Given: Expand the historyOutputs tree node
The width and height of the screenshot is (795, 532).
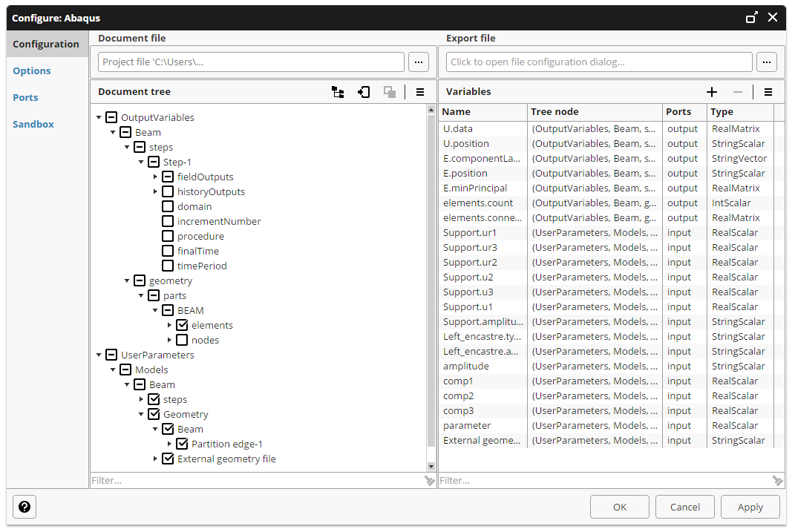Looking at the screenshot, I should pos(155,191).
